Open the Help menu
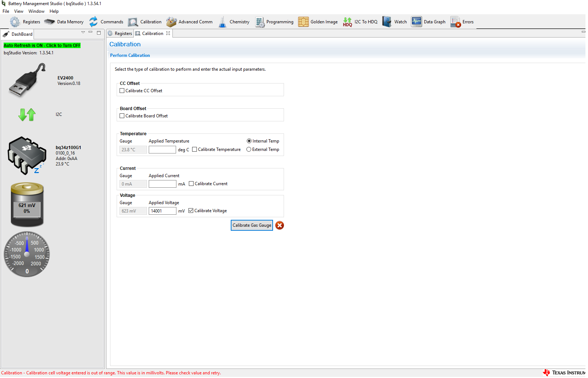Viewport: 588px width, 378px height. pyautogui.click(x=54, y=11)
